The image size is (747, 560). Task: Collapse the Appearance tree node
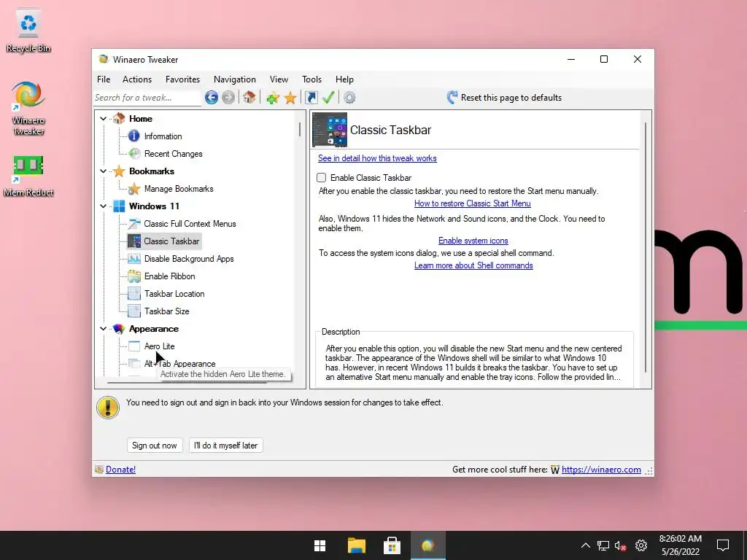coord(104,329)
